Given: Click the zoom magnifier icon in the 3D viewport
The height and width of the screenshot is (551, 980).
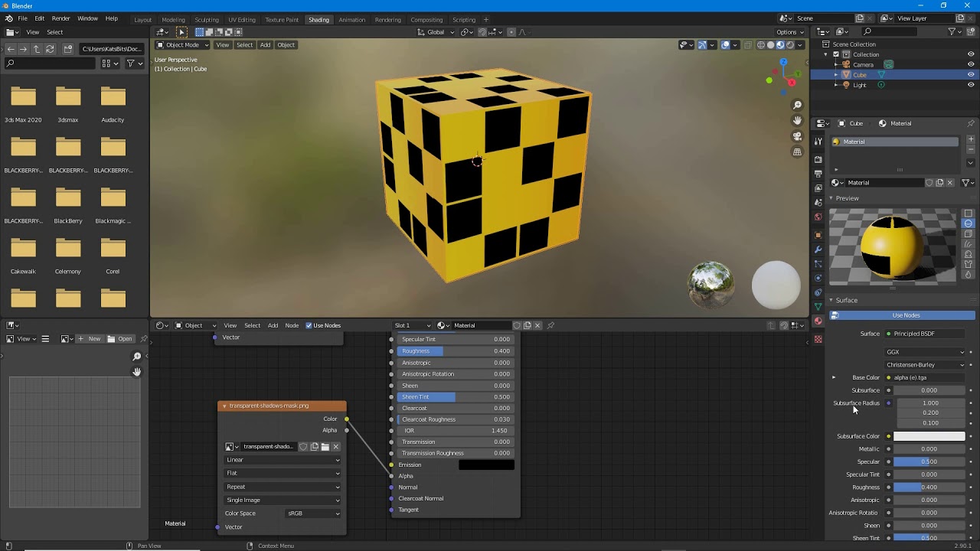Looking at the screenshot, I should pos(797,105).
